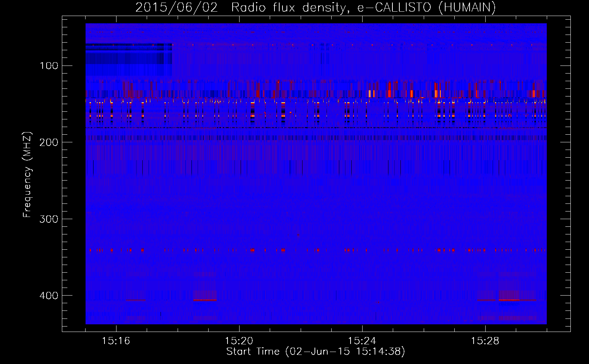This screenshot has width=589, height=364.
Task: Click the 15:16 time tick label
Action: [116, 341]
